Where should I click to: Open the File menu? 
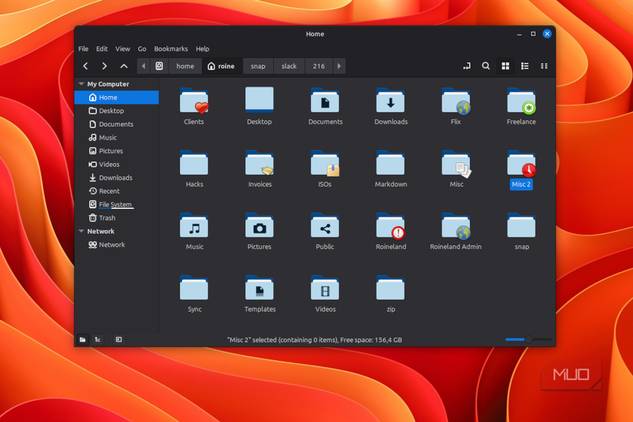(83, 49)
